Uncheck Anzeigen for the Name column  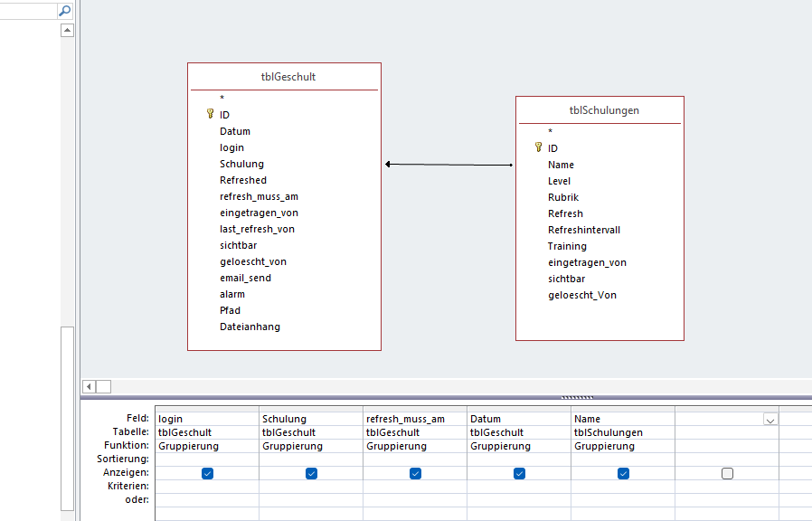click(x=624, y=473)
